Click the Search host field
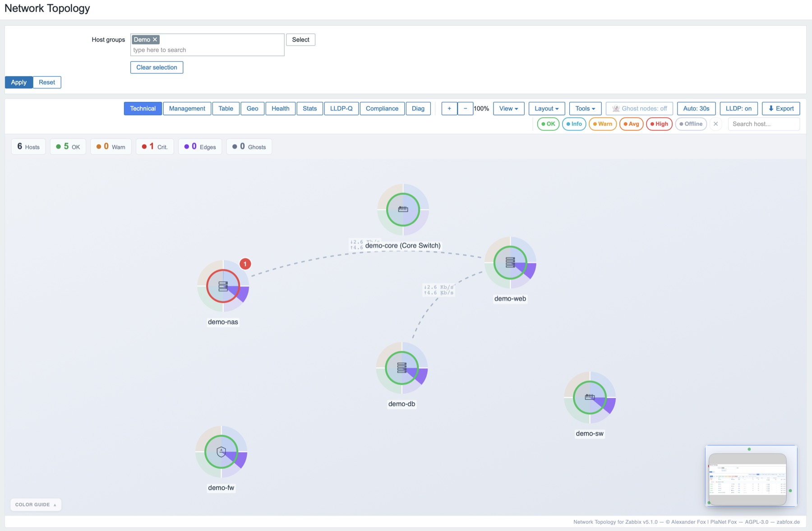The height and width of the screenshot is (531, 812). pyautogui.click(x=764, y=124)
